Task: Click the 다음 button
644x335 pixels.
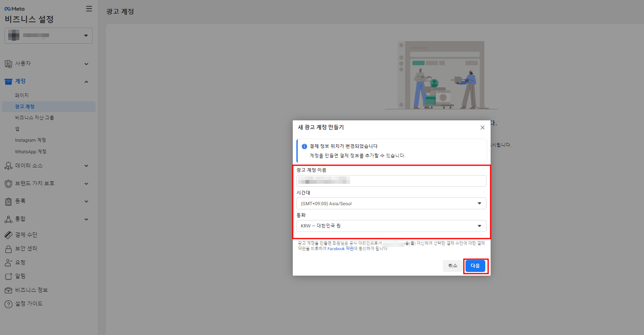Action: [x=475, y=266]
